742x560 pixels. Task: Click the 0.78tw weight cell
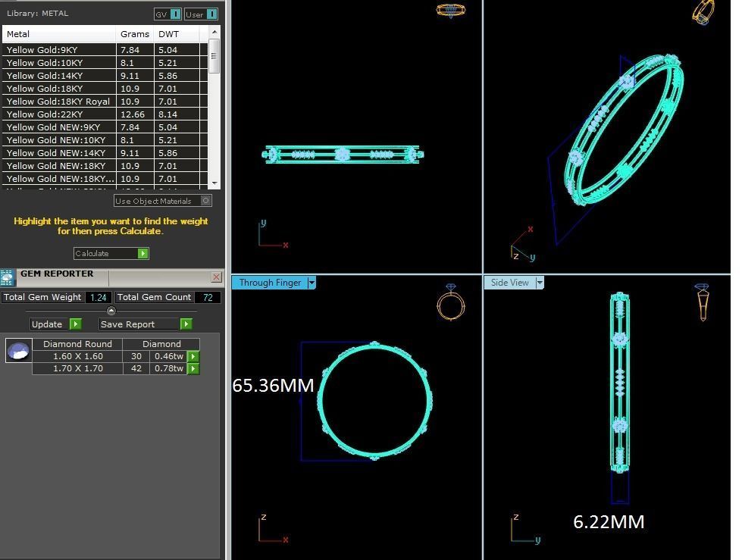click(x=168, y=368)
